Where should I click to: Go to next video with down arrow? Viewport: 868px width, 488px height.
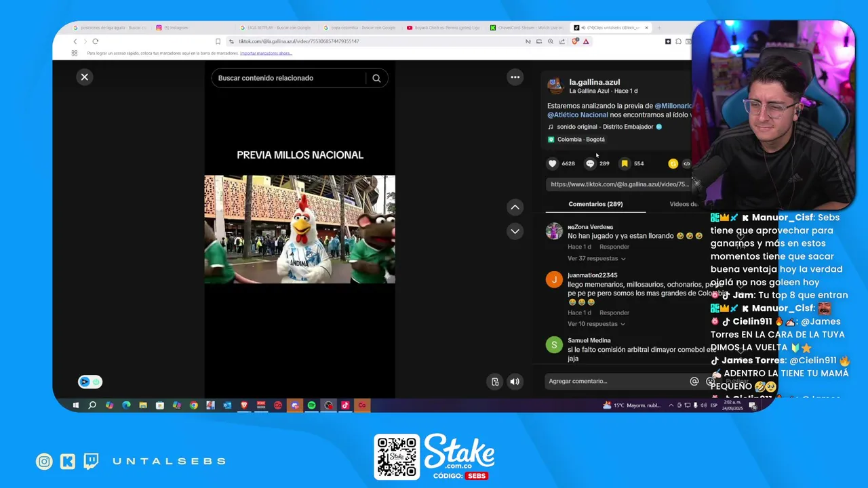tap(515, 231)
